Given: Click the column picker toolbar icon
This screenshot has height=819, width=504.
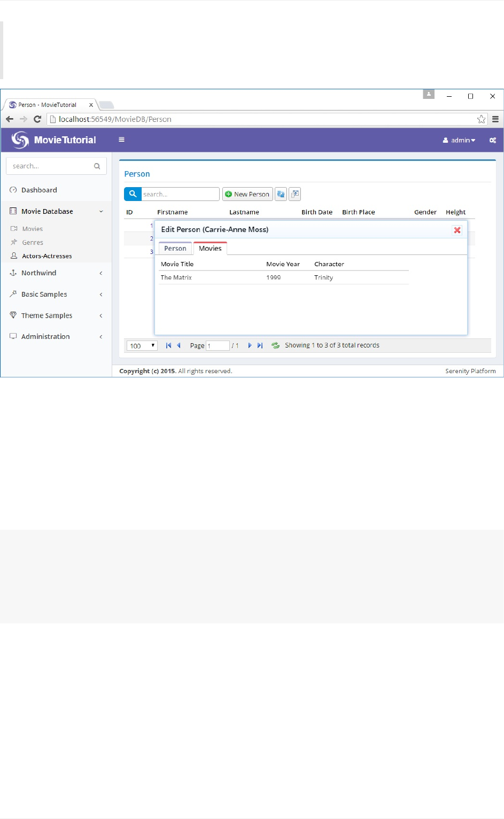Looking at the screenshot, I should 295,194.
